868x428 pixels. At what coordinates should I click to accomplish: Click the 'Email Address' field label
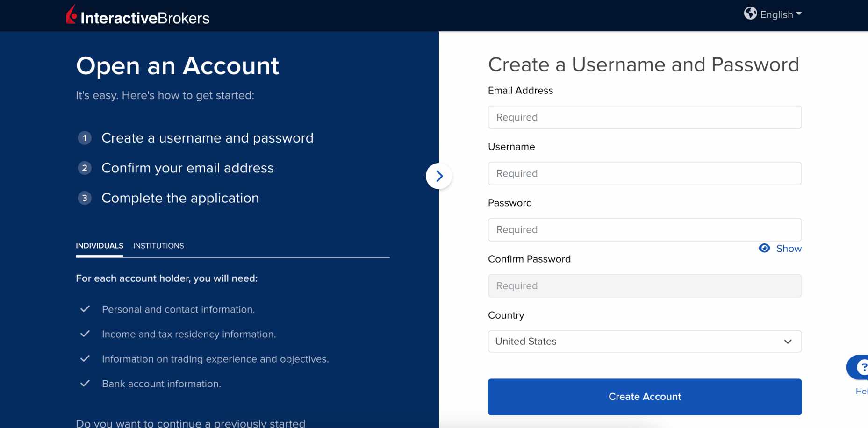pyautogui.click(x=520, y=91)
